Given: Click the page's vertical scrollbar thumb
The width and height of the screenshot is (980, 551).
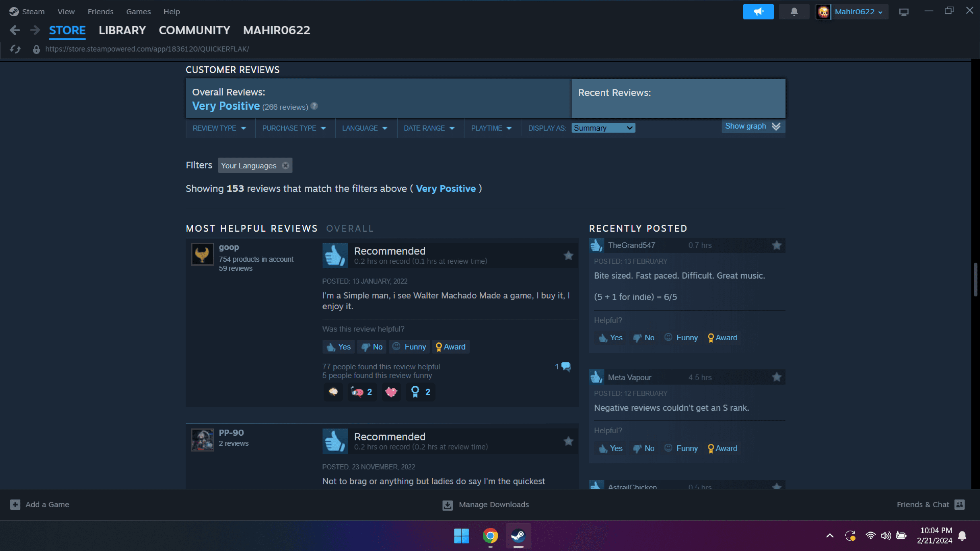Looking at the screenshot, I should [975, 279].
